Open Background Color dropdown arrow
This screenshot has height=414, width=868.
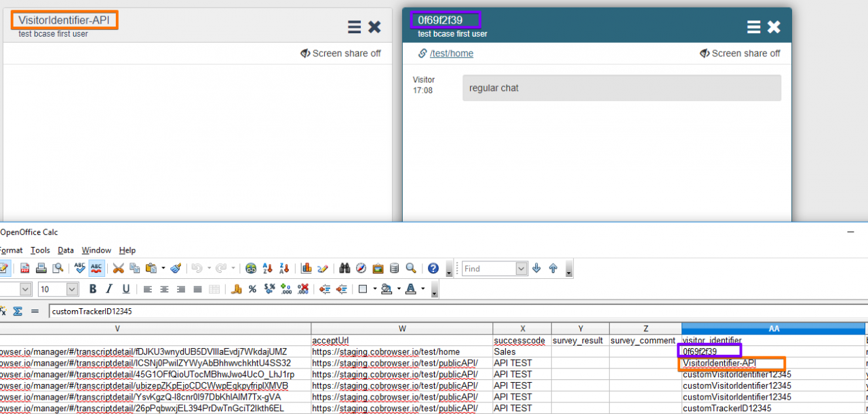point(399,289)
